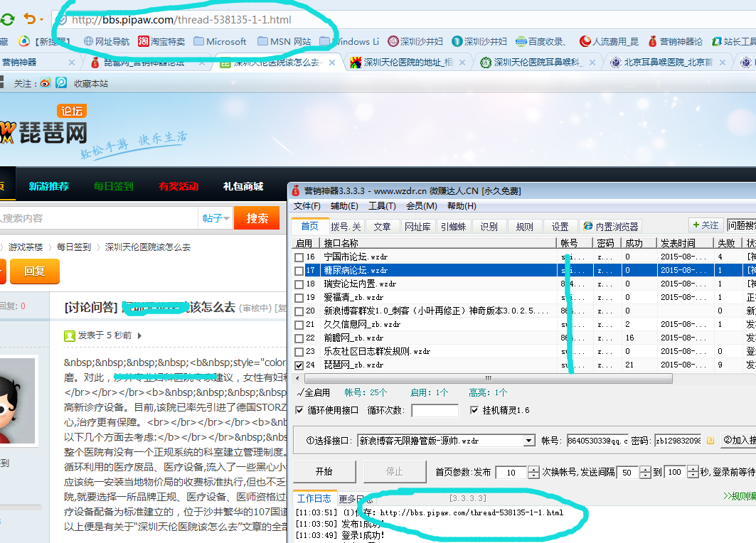
Task: Switch to the 网址库 tab
Action: click(417, 227)
